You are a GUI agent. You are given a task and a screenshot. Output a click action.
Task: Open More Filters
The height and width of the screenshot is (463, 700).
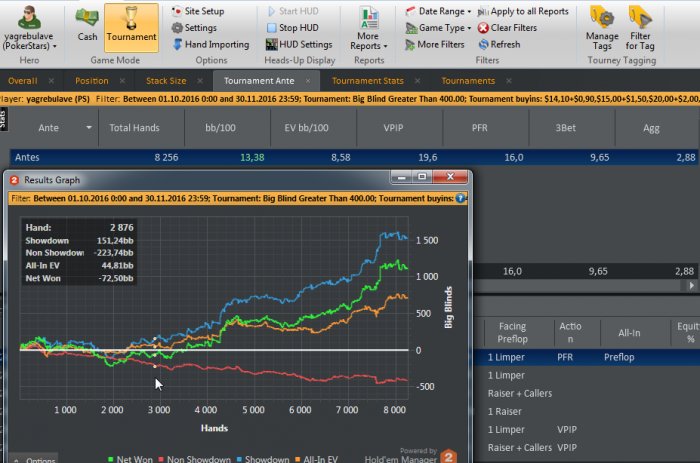click(x=435, y=44)
